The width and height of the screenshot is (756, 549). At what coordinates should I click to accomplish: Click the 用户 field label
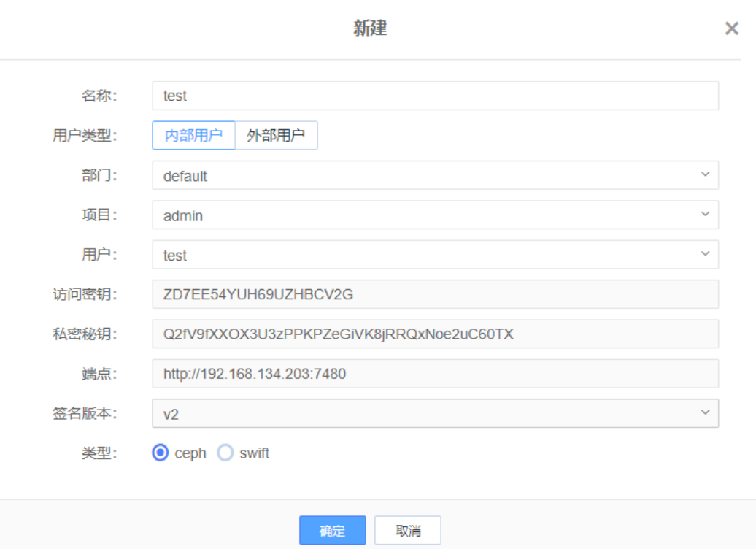pyautogui.click(x=99, y=254)
